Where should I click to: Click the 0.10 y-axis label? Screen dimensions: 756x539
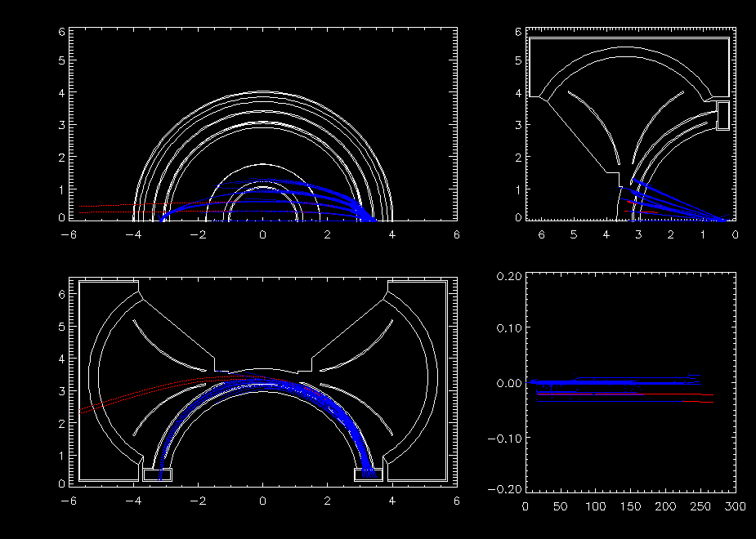click(508, 328)
